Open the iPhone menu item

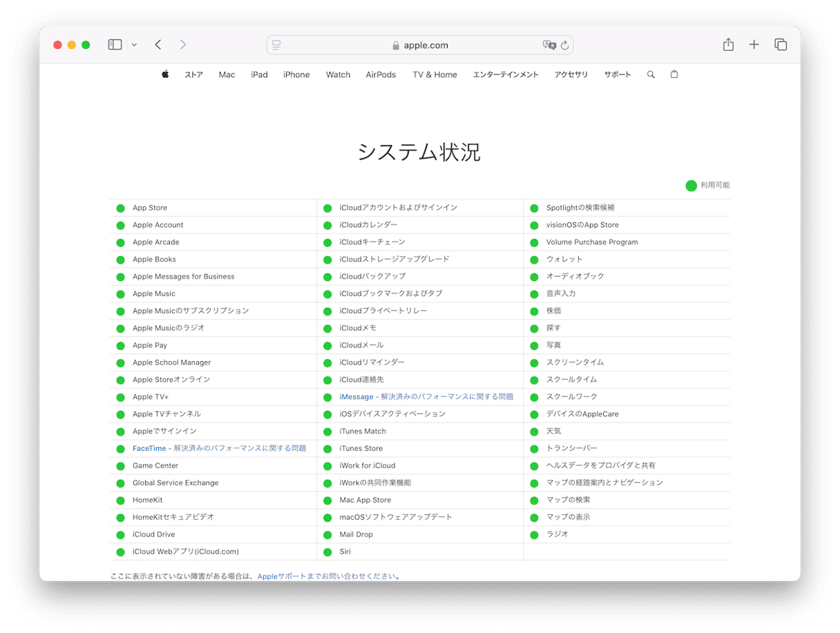296,75
